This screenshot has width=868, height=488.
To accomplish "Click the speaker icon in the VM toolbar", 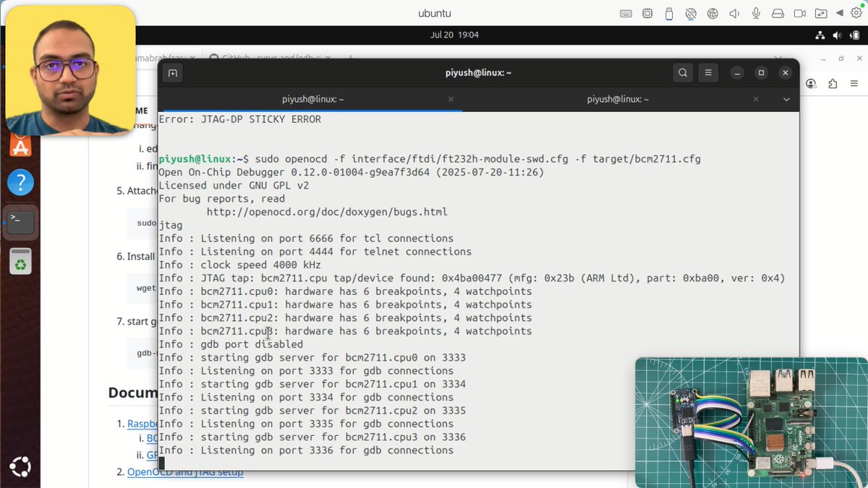I will [734, 14].
